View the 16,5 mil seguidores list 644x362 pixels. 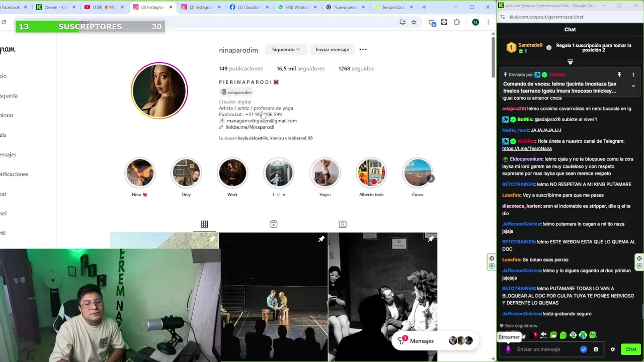click(x=300, y=68)
